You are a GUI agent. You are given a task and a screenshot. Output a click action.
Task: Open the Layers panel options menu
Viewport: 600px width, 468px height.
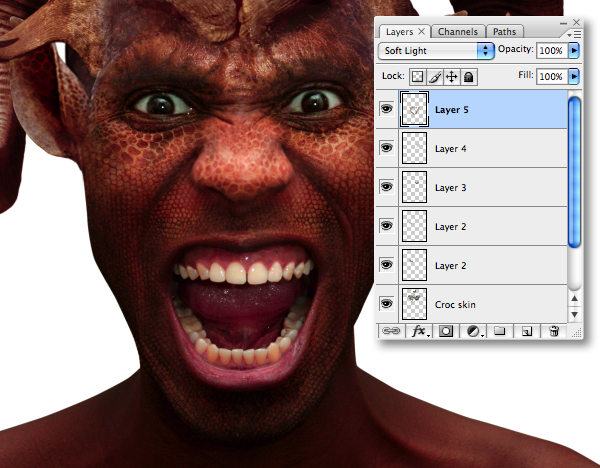pyautogui.click(x=575, y=34)
